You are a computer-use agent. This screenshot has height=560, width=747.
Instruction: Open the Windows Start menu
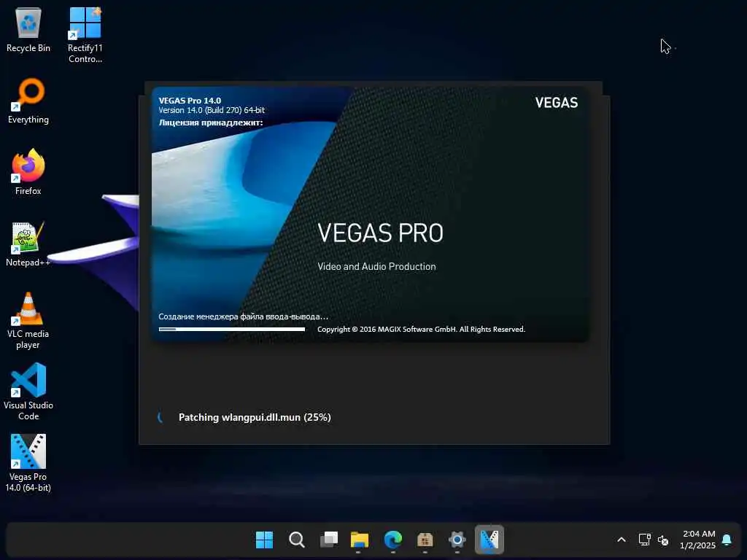(x=264, y=540)
